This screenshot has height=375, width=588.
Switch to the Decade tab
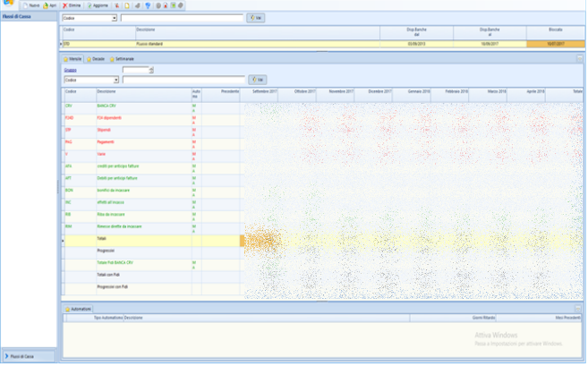[x=96, y=58]
